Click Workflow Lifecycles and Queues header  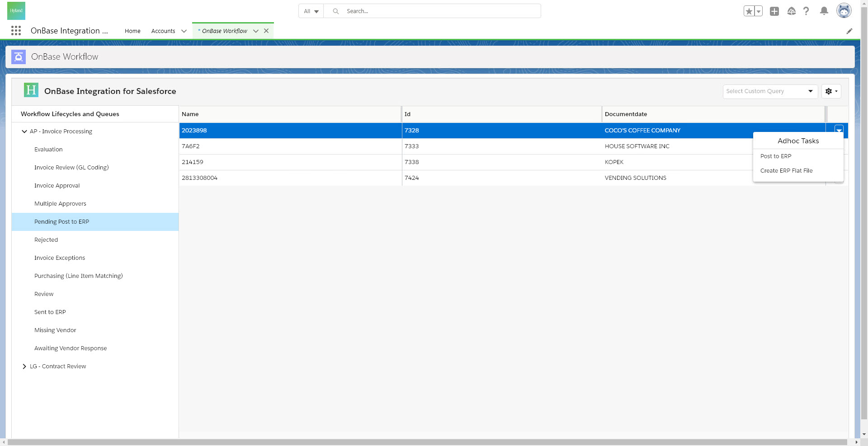point(70,114)
